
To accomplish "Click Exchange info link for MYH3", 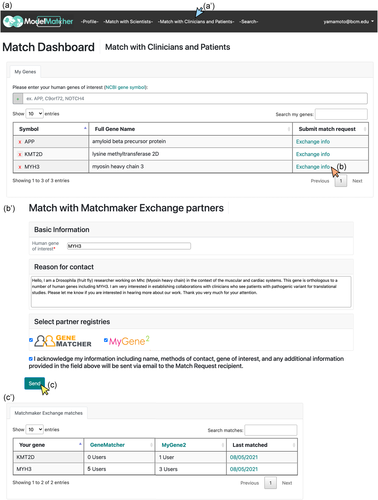I will [x=313, y=167].
